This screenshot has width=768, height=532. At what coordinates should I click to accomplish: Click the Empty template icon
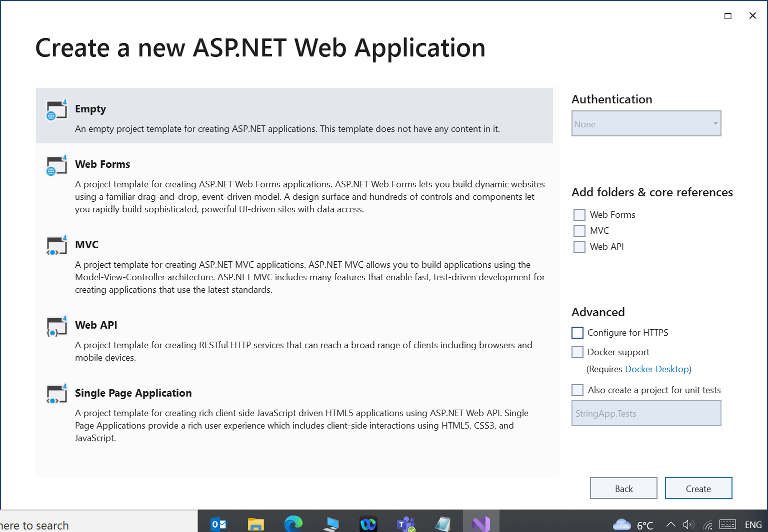(56, 110)
